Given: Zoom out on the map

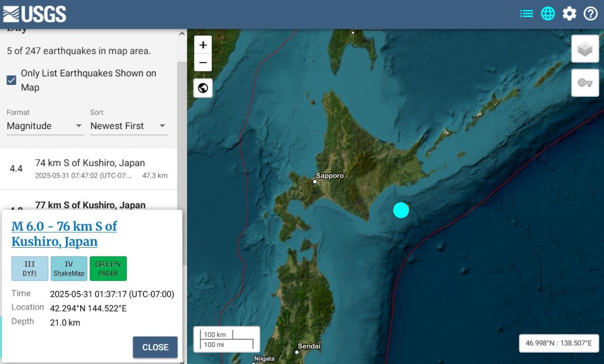Looking at the screenshot, I should tap(203, 63).
